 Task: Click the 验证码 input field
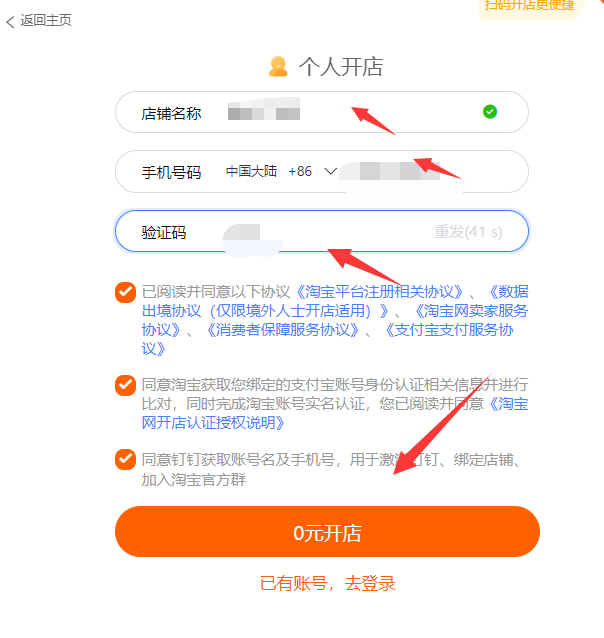[x=322, y=231]
